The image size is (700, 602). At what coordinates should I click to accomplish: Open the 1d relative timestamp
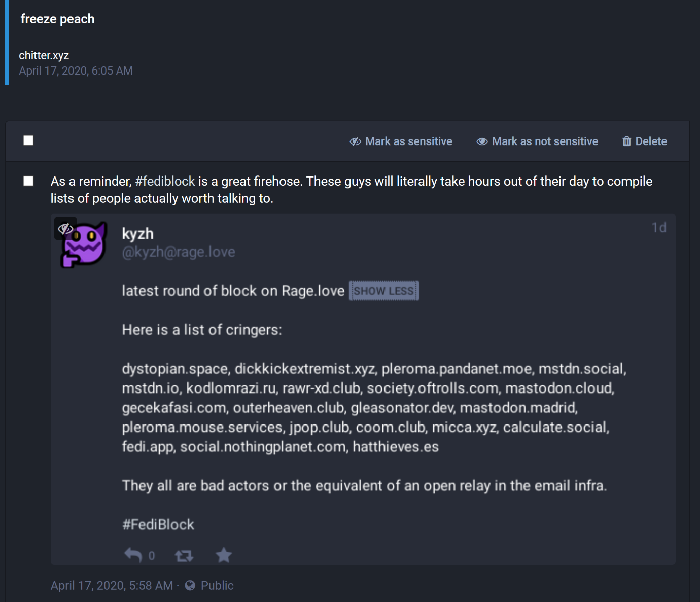659,228
